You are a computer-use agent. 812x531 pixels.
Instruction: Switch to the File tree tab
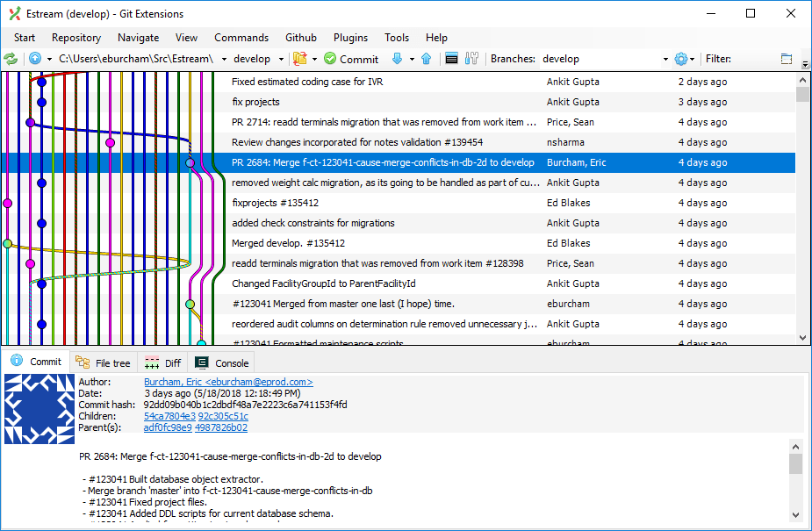click(103, 362)
